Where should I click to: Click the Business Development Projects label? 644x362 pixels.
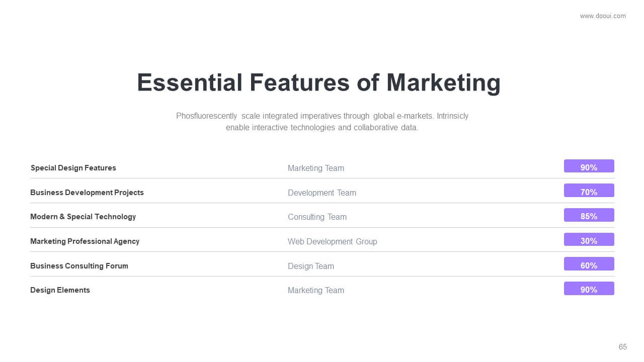pos(87,193)
